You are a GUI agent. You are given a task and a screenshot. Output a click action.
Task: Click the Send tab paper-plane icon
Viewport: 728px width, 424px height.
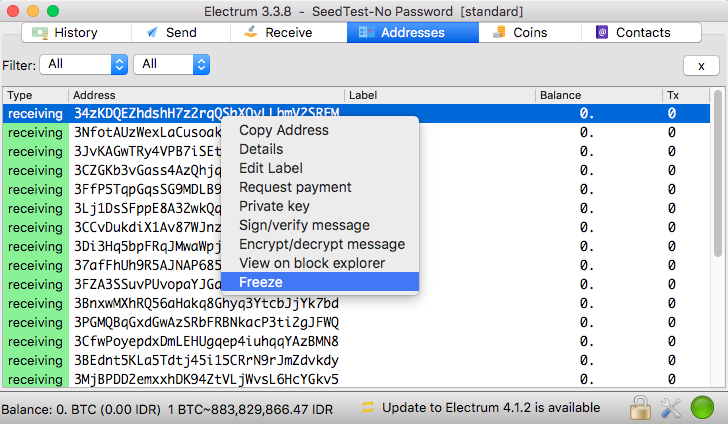click(152, 32)
